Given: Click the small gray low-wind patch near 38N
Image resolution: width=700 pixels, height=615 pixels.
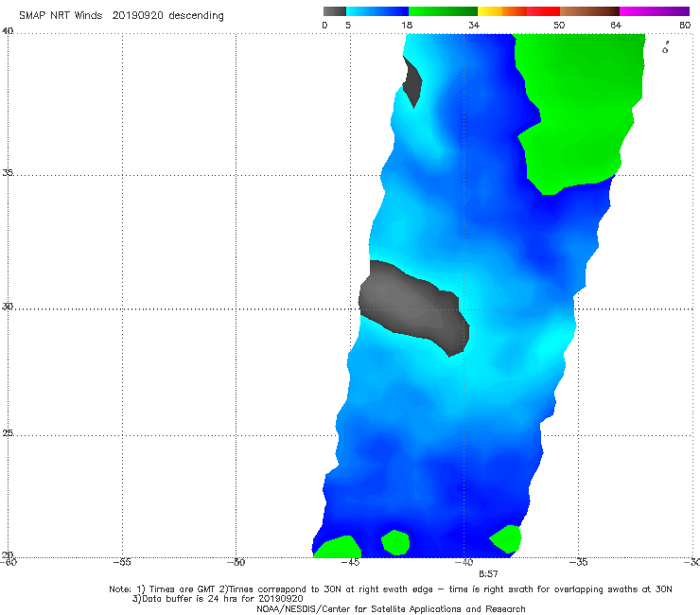Looking at the screenshot, I should click(x=412, y=81).
